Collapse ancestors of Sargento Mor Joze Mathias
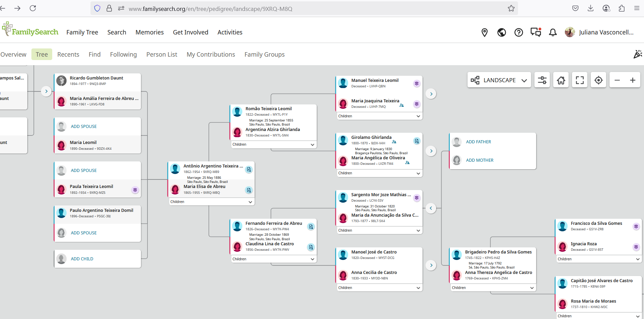Screen dimensions: 644x319 click(431, 208)
